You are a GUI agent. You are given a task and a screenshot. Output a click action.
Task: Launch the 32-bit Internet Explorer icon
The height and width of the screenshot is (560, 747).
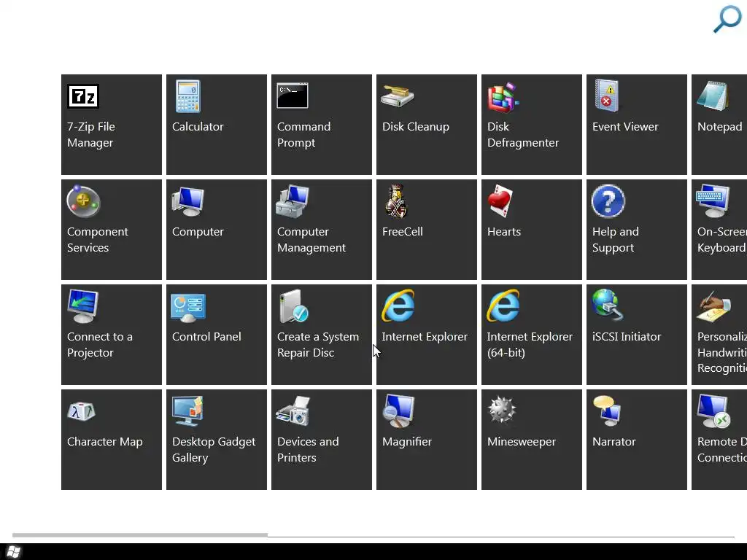click(398, 306)
